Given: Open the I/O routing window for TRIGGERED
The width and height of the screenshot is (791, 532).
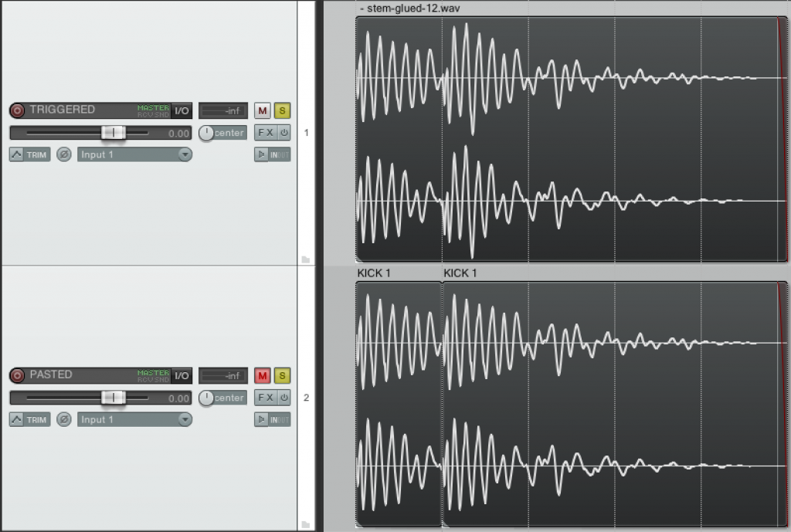Looking at the screenshot, I should point(182,110).
